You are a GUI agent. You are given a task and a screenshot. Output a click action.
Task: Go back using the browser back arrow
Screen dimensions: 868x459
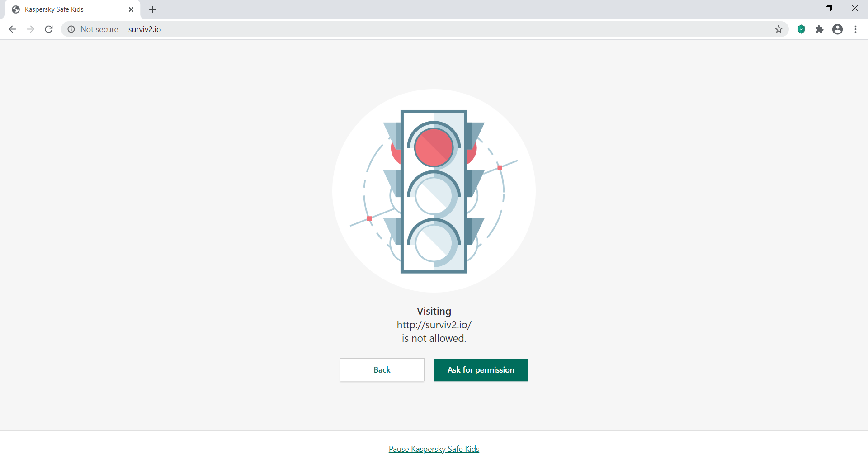tap(12, 29)
